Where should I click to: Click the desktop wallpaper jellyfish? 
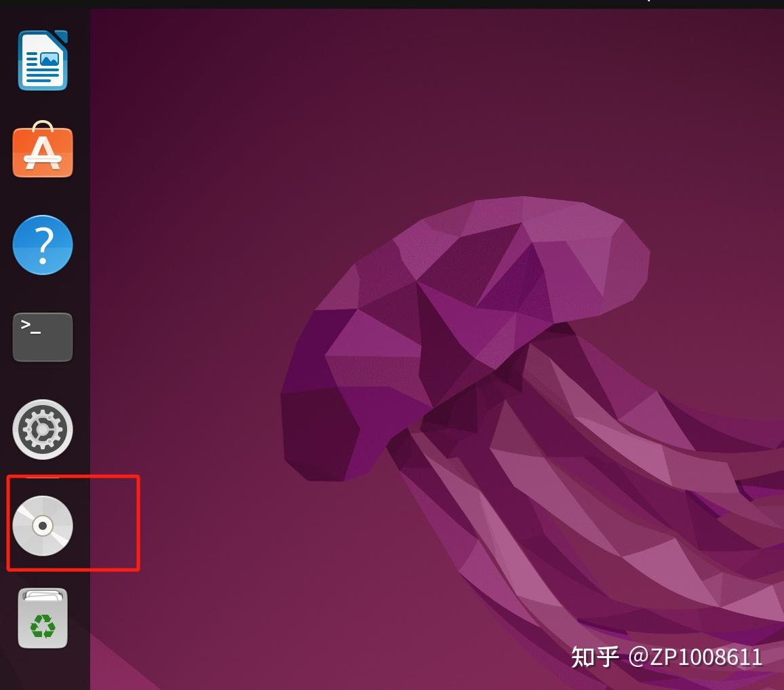click(475, 305)
